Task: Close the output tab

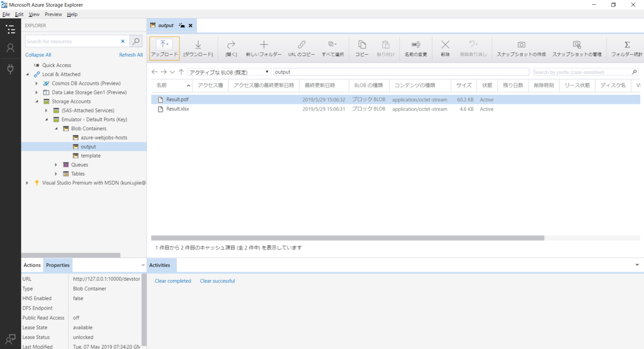Action: coord(191,25)
